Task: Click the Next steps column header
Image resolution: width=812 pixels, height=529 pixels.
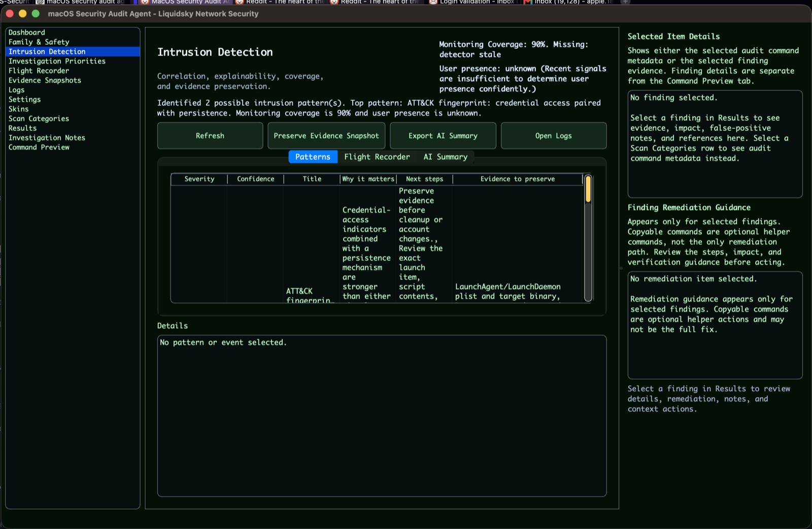Action: [424, 179]
